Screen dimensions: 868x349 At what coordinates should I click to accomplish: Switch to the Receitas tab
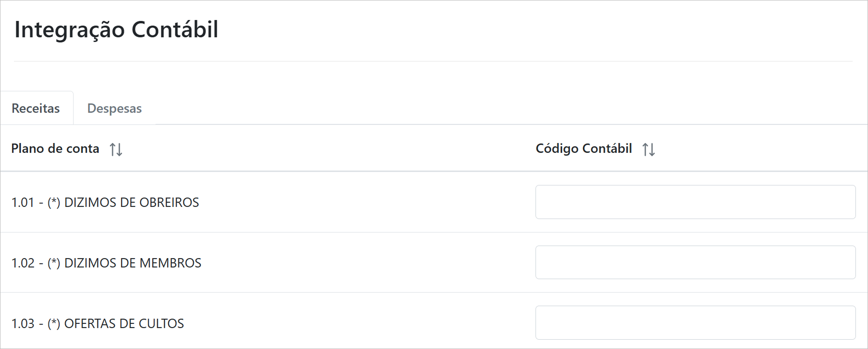[36, 109]
